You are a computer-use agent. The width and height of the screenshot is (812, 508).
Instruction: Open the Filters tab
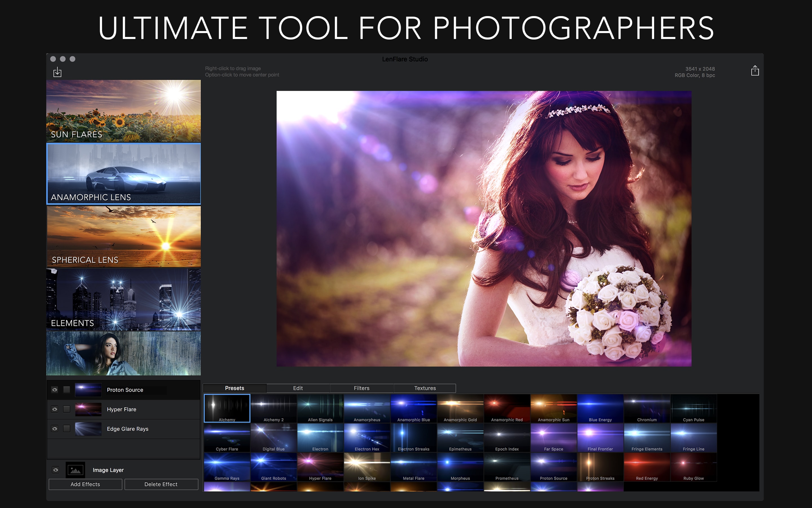point(361,388)
